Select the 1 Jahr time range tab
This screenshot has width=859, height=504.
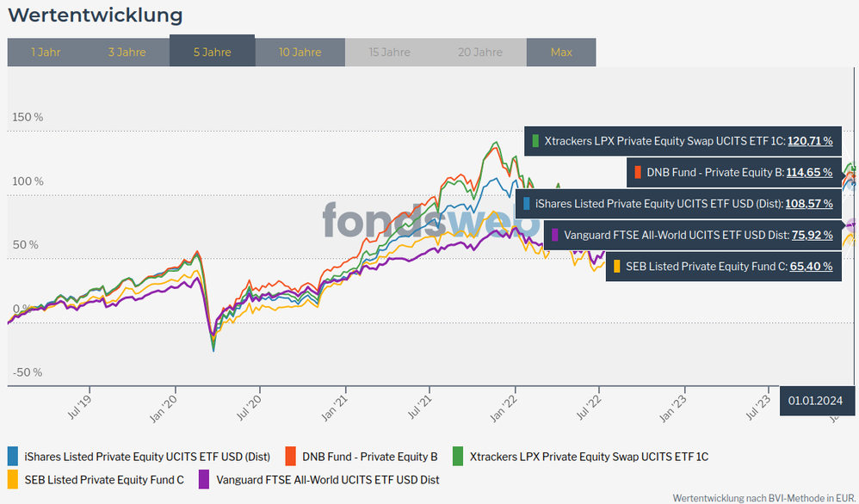(46, 52)
